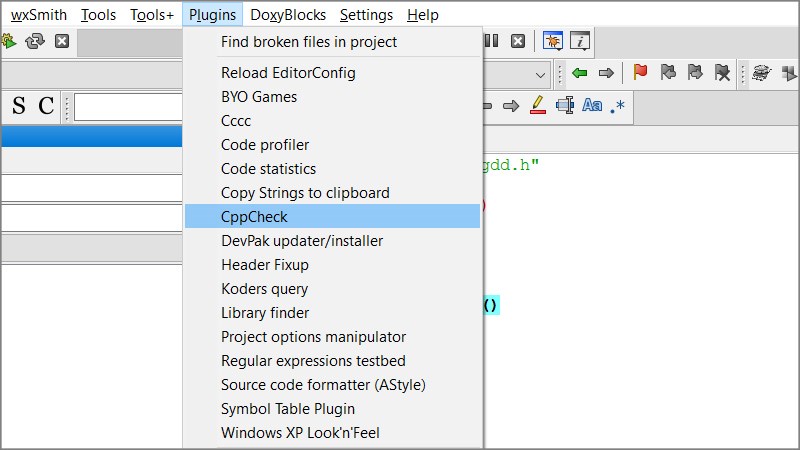800x450 pixels.
Task: Click the Rebuild icon in the toolbar
Action: coord(35,41)
